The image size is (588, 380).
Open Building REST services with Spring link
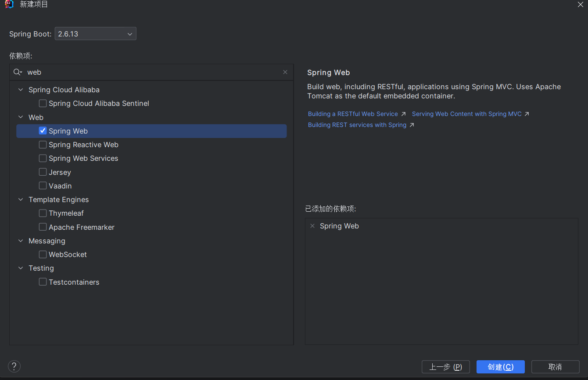pyautogui.click(x=357, y=125)
